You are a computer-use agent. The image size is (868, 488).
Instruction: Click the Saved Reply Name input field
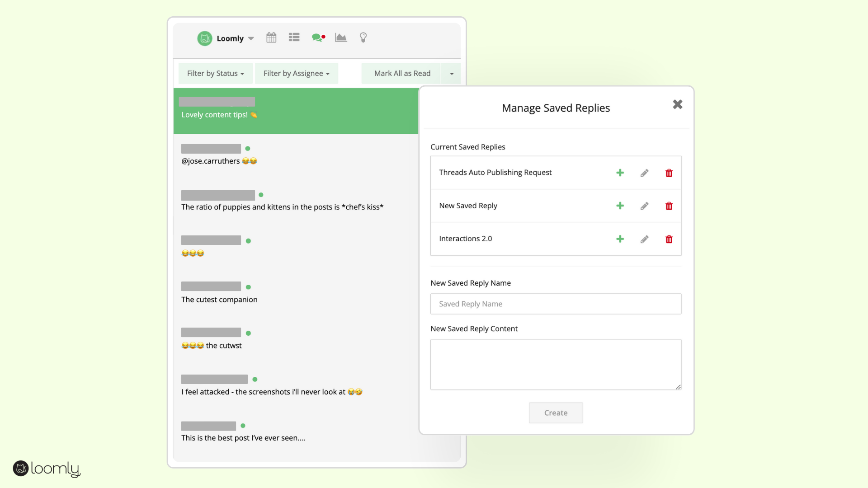(556, 304)
